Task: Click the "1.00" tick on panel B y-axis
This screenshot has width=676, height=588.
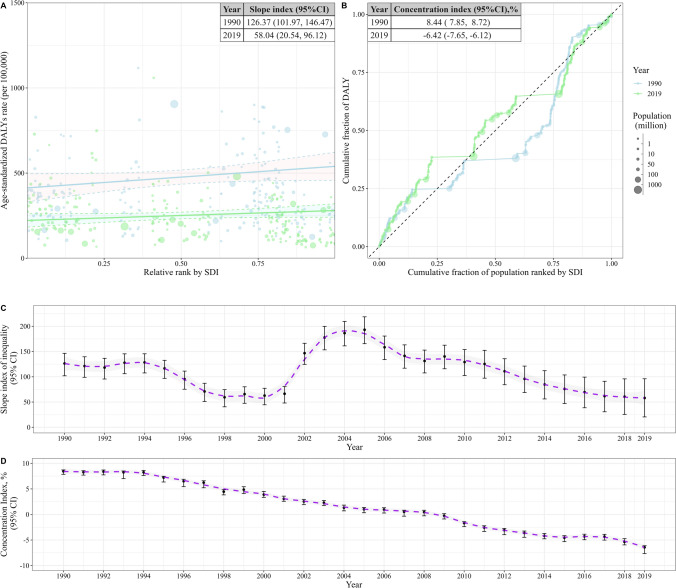Action: [359, 14]
